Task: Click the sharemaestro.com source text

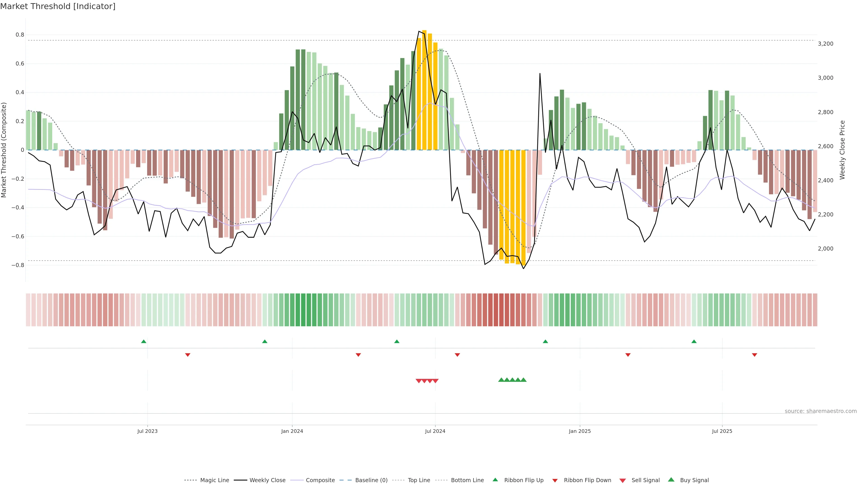Action: 821,411
